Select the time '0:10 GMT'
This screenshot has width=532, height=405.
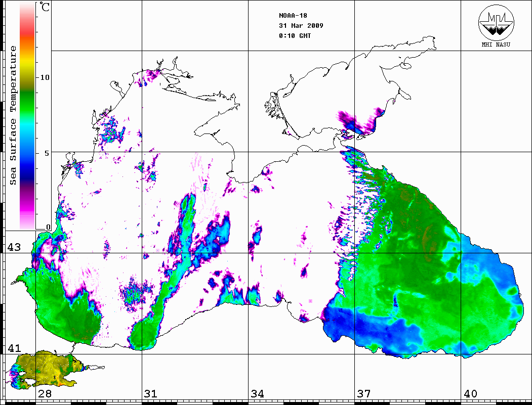tap(295, 35)
